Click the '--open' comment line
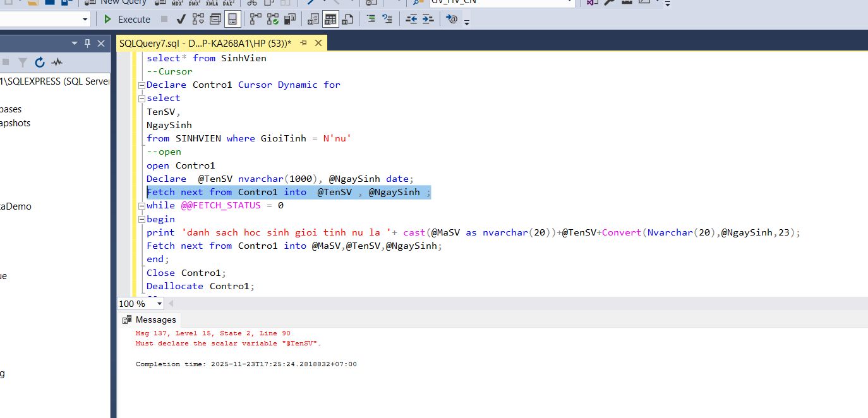 click(x=164, y=152)
